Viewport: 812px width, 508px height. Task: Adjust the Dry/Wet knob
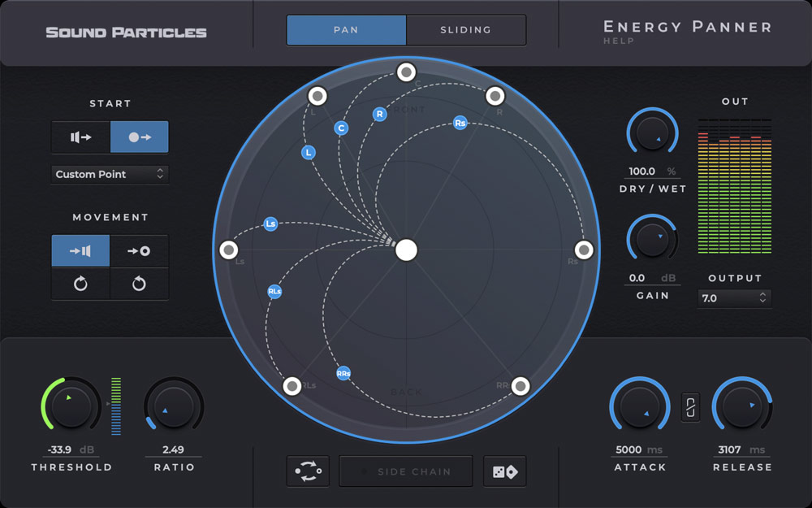coord(652,133)
